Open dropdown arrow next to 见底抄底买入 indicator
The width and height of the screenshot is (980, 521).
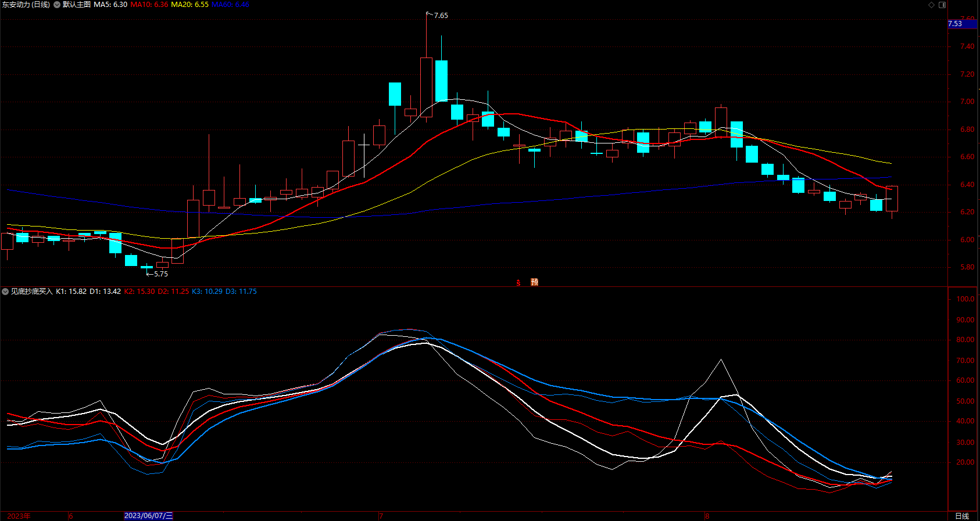click(x=5, y=292)
